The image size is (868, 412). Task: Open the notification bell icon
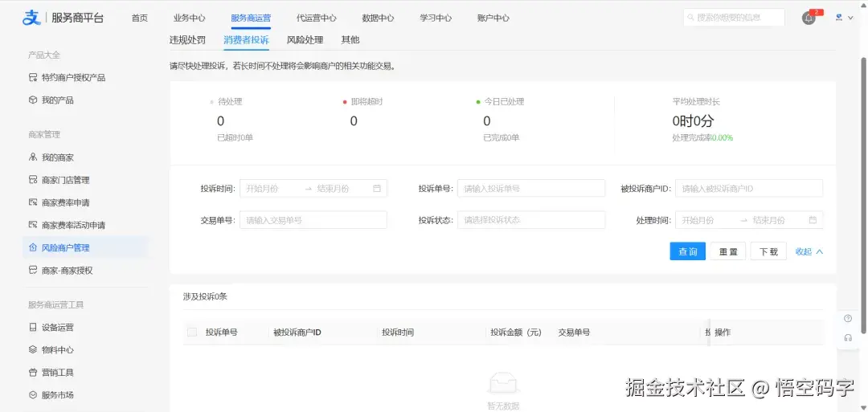point(809,18)
